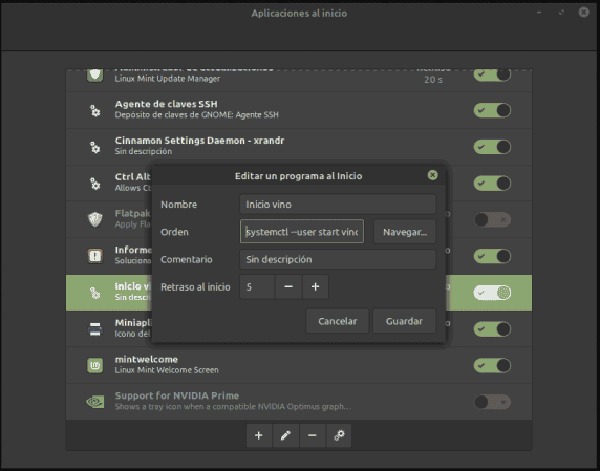Image resolution: width=600 pixels, height=471 pixels.
Task: Select the mintwelcome row text
Action: (x=146, y=360)
